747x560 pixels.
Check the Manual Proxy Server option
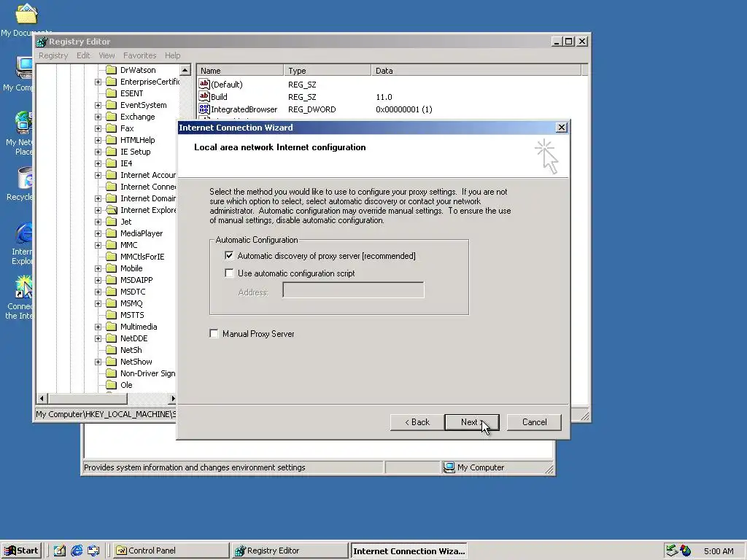214,334
